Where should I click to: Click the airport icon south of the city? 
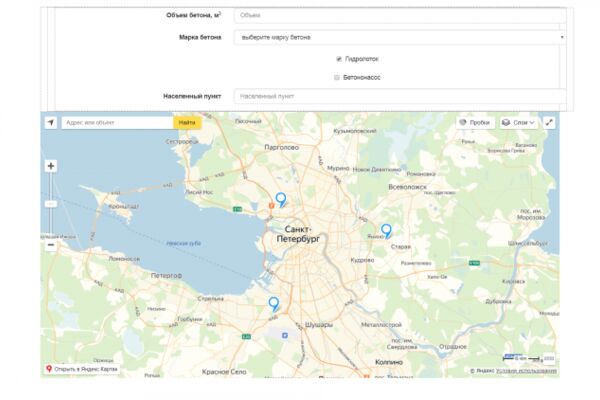[x=285, y=336]
